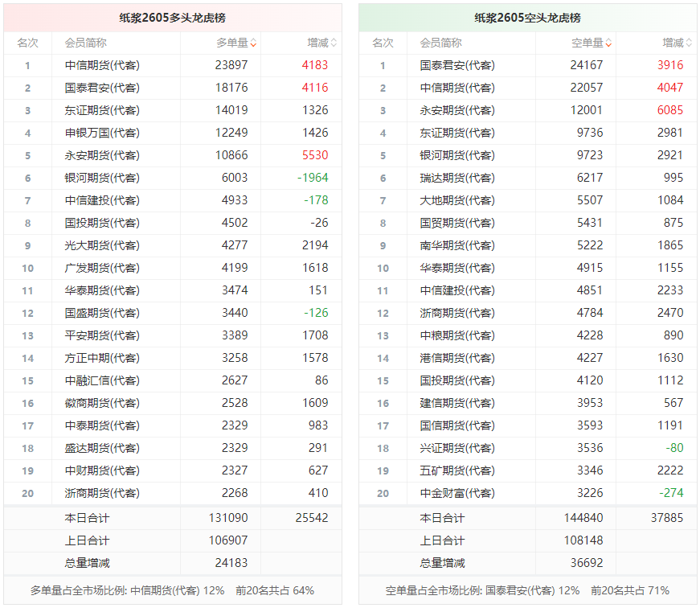Click 中金财富(代客) row name
The height and width of the screenshot is (608, 700).
coord(457,493)
